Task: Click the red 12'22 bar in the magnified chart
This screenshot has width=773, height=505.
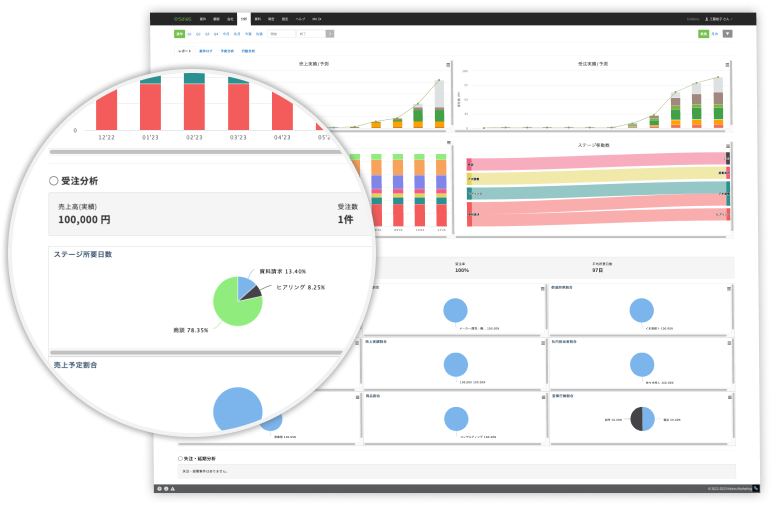Action: pos(106,111)
